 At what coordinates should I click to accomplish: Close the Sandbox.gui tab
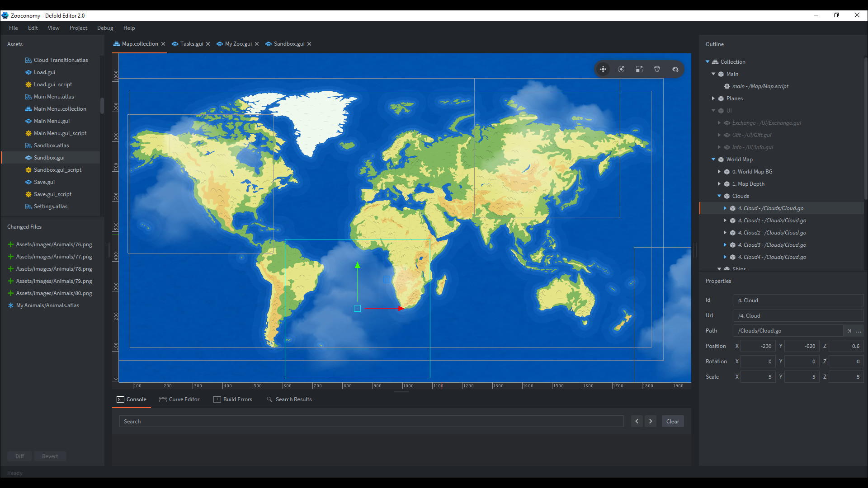click(309, 44)
